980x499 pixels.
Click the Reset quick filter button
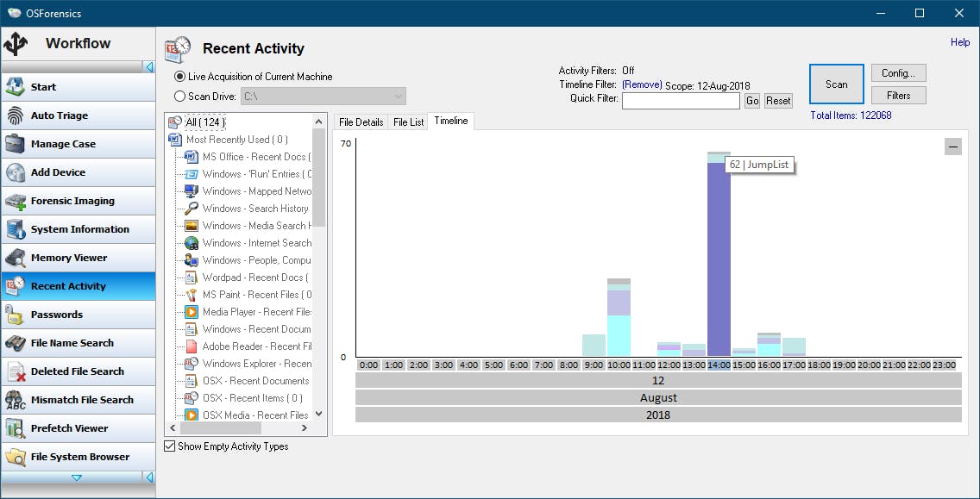pyautogui.click(x=778, y=101)
